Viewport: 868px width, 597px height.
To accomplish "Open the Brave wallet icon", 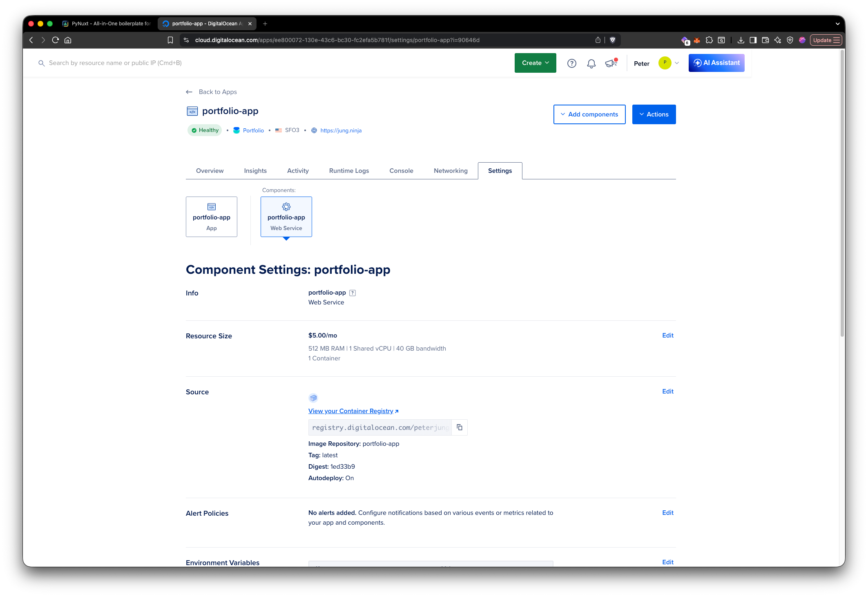I will coord(765,40).
